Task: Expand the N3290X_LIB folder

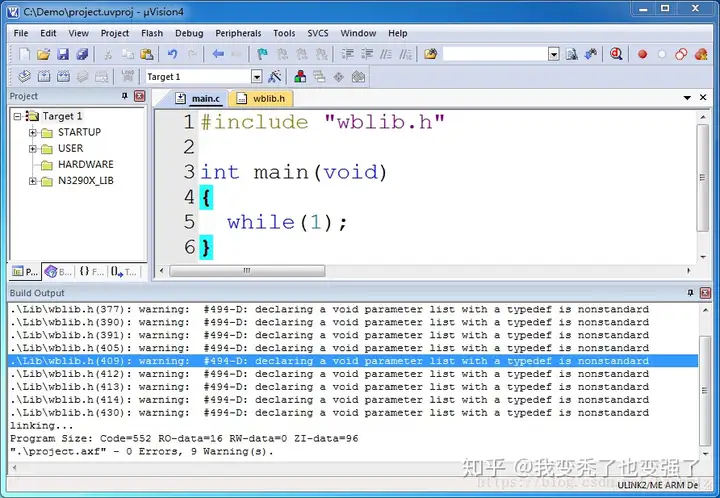Action: click(x=33, y=181)
